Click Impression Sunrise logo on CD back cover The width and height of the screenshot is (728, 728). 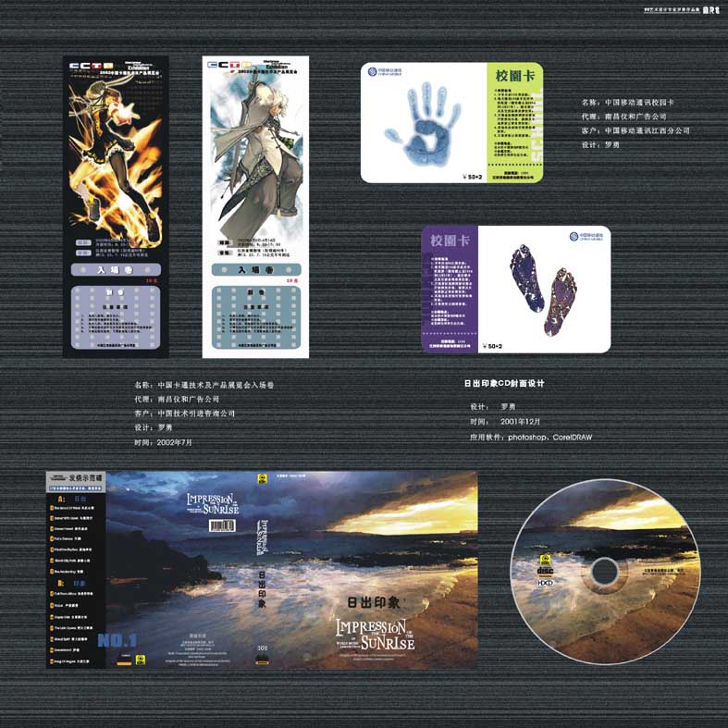[x=213, y=504]
